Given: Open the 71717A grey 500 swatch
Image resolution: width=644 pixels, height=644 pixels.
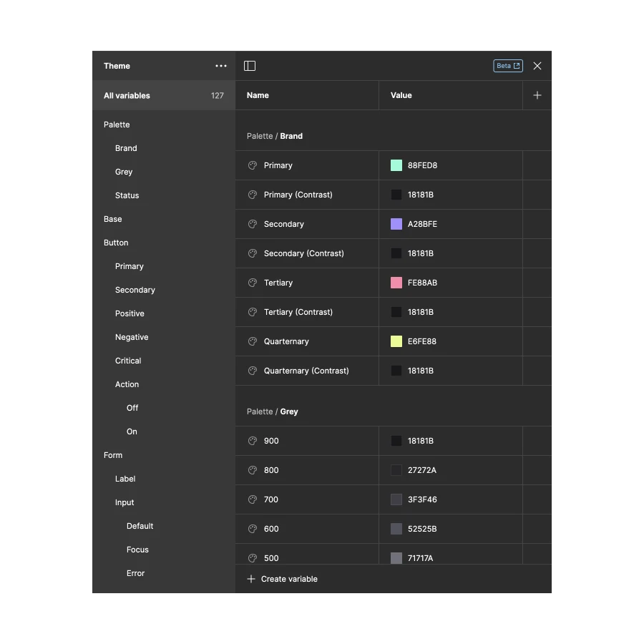Looking at the screenshot, I should 396,558.
